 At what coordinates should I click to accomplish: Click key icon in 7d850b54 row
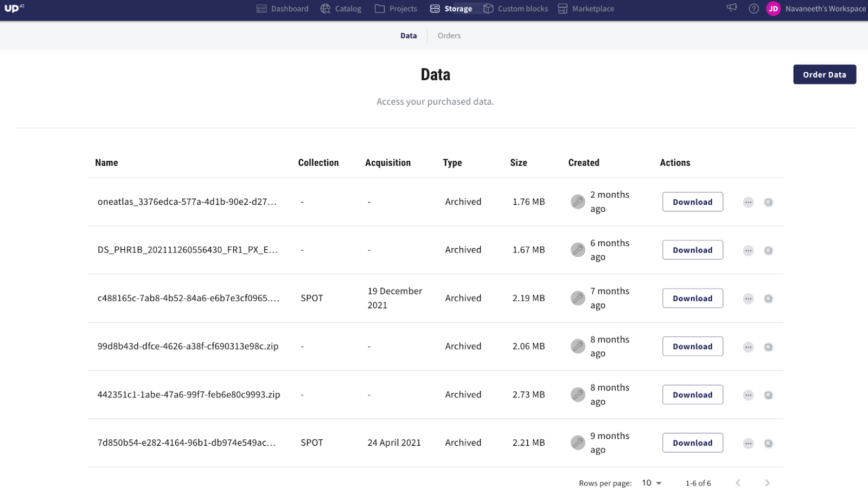tap(578, 443)
